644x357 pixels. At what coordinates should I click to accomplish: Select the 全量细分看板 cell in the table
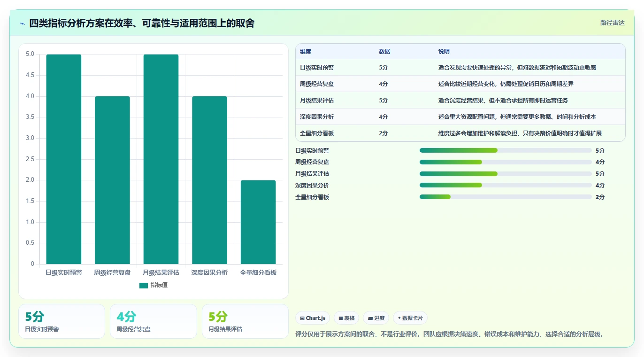click(317, 133)
